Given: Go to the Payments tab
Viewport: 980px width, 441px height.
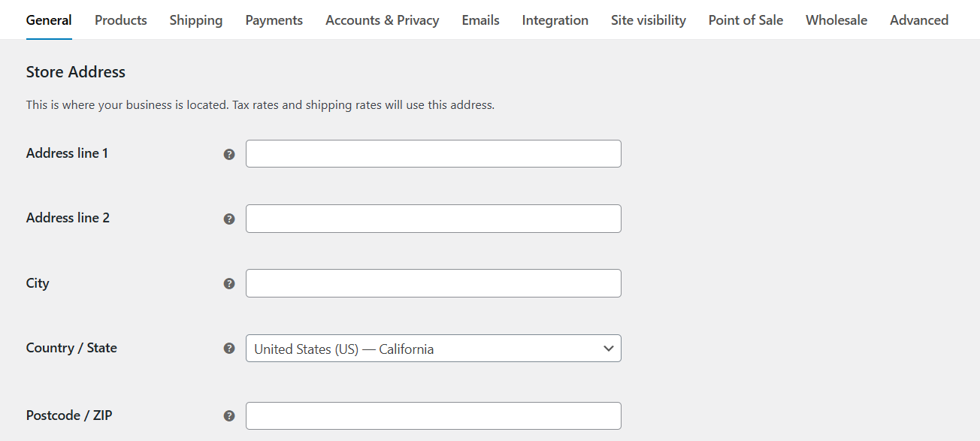Looking at the screenshot, I should click(x=274, y=20).
